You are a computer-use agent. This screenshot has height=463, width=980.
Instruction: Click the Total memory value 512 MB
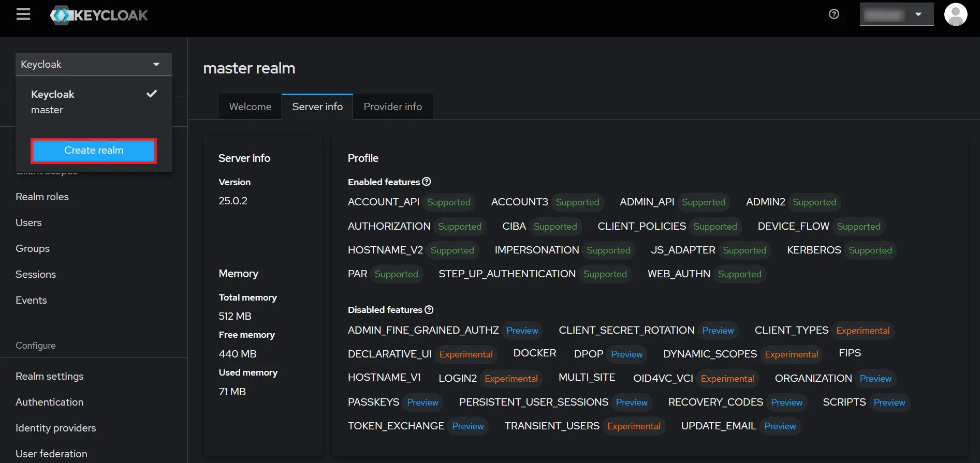click(x=235, y=316)
